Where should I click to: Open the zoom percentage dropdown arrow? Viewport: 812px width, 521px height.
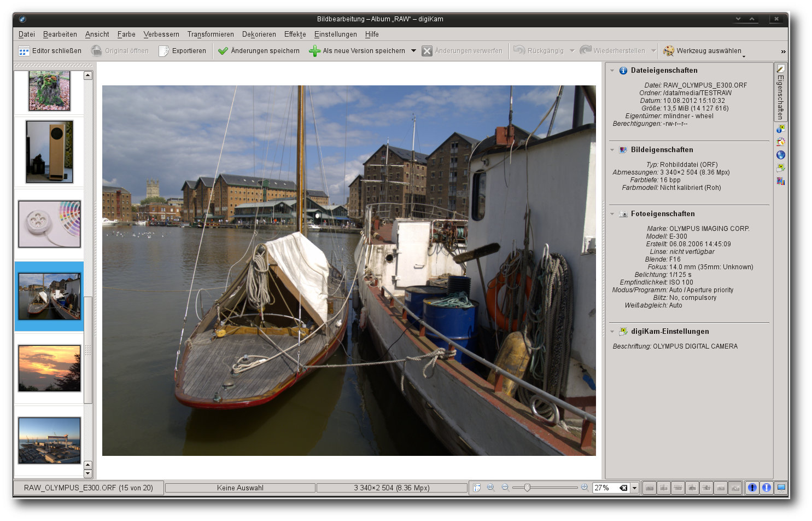point(634,488)
